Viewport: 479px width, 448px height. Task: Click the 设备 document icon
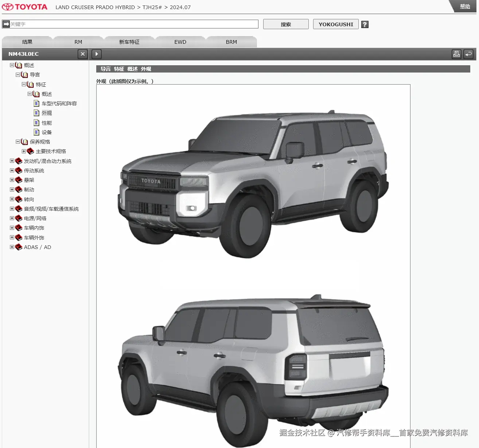pos(36,132)
